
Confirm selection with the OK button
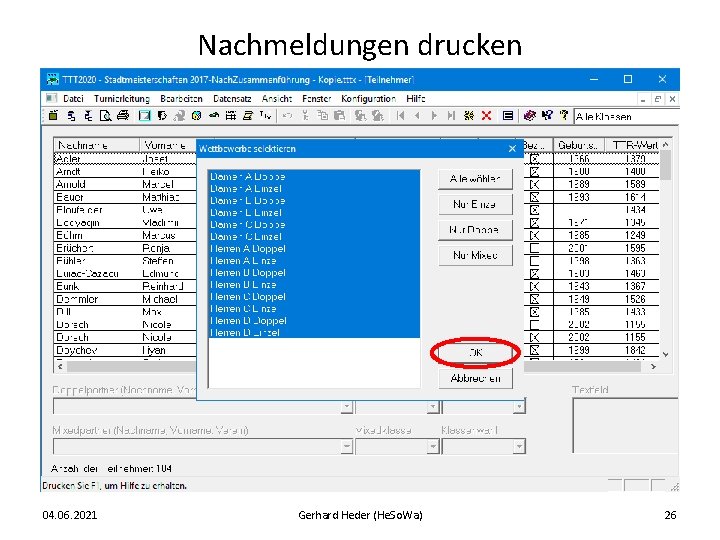pos(476,353)
